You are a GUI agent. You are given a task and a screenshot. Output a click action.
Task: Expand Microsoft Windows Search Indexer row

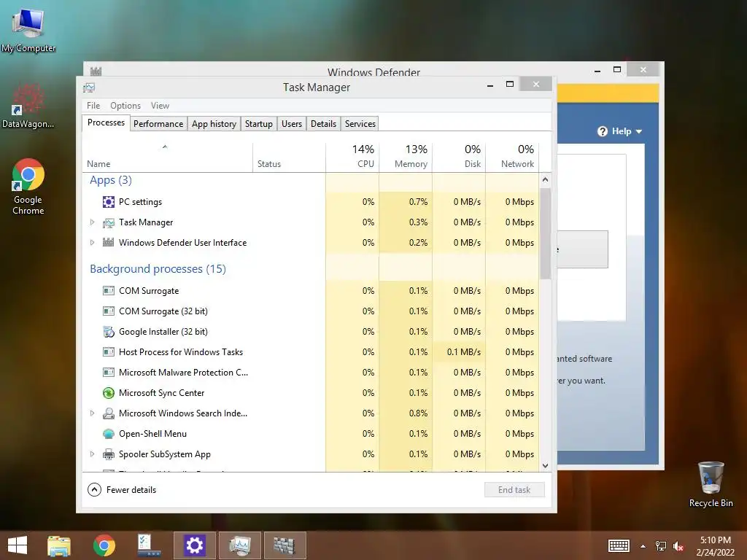pyautogui.click(x=93, y=413)
